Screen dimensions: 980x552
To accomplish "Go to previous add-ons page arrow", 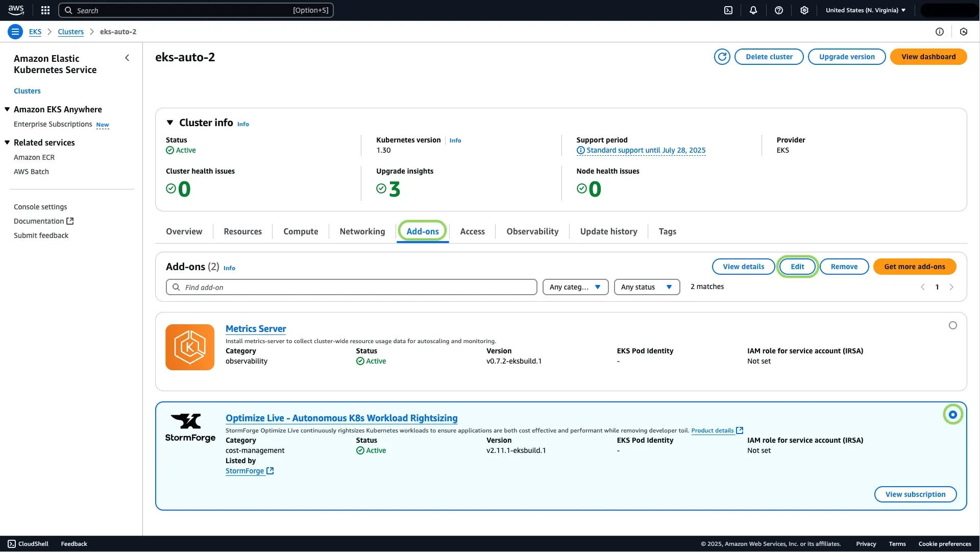I will coord(923,287).
